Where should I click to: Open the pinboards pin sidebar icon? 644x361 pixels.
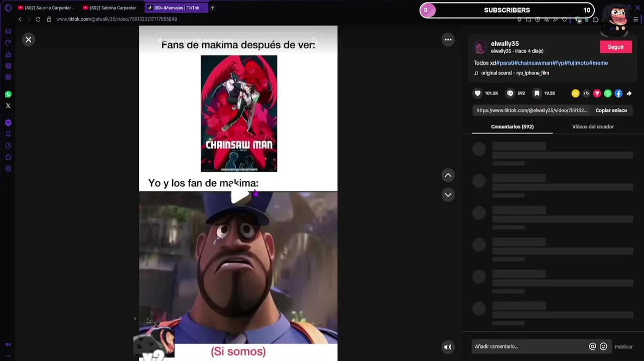[8, 134]
